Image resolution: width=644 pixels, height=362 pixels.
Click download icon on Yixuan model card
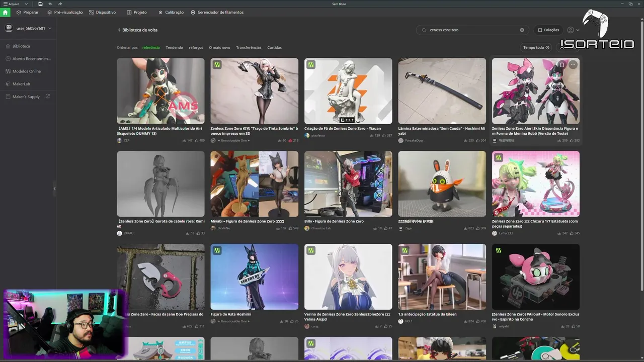(x=373, y=136)
